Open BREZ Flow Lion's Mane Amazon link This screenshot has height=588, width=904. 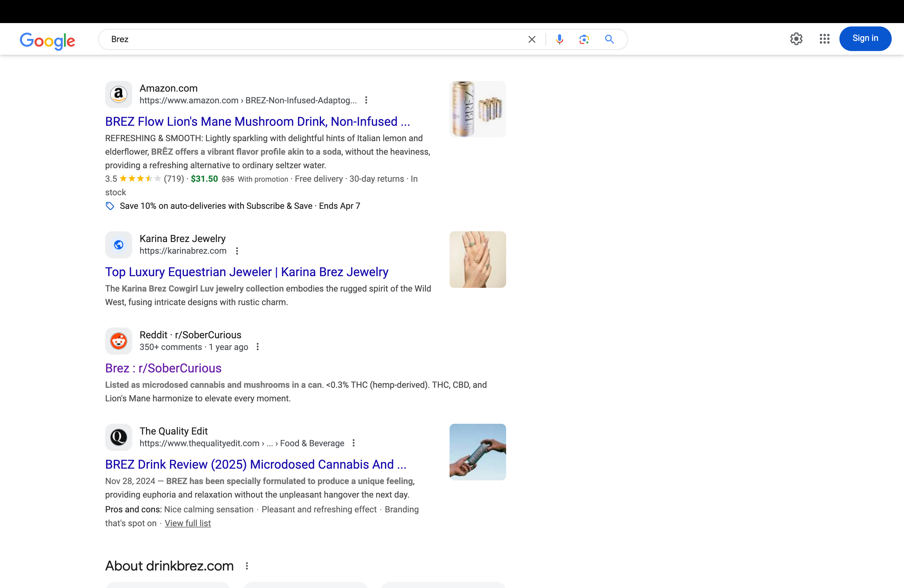tap(258, 121)
